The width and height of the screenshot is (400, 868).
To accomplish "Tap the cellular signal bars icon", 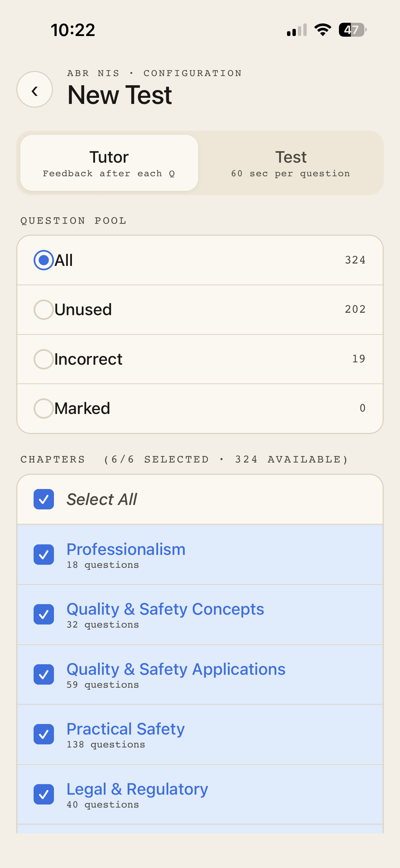I will point(297,30).
